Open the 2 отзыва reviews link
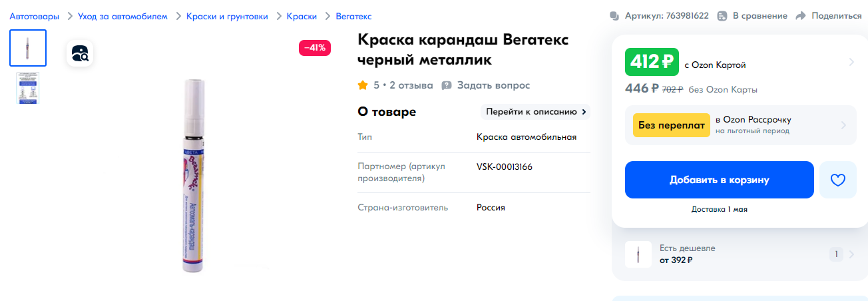This screenshot has height=301, width=868. click(x=411, y=85)
